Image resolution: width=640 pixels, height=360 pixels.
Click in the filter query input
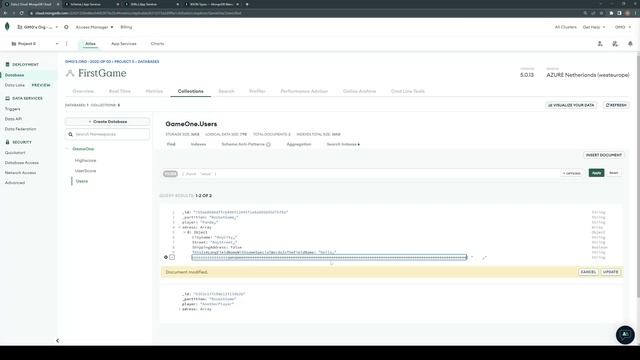369,174
